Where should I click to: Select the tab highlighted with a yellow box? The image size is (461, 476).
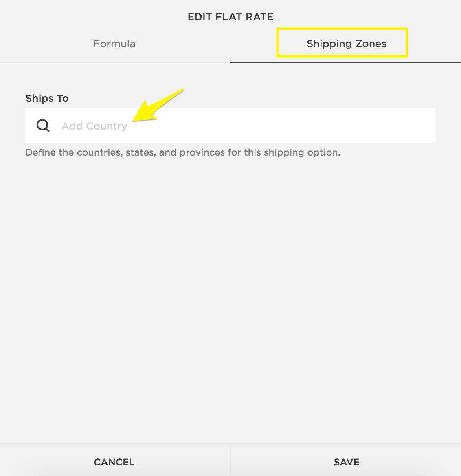pyautogui.click(x=346, y=44)
